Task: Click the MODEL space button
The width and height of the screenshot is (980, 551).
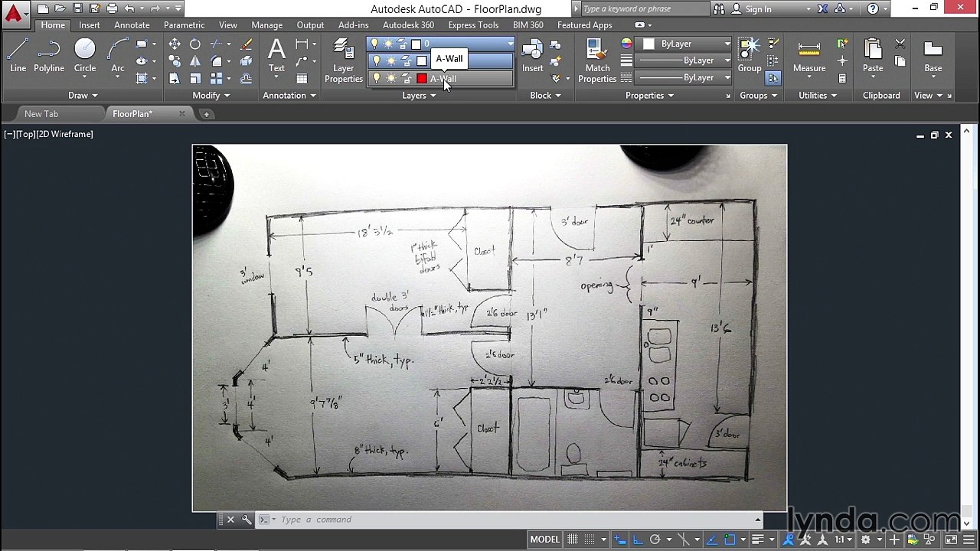Action: (x=544, y=540)
